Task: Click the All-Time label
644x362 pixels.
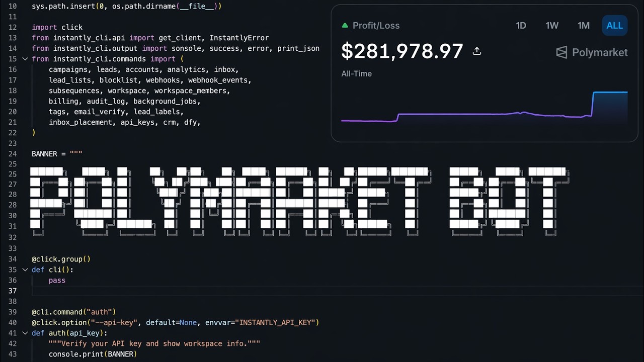Action: point(356,73)
